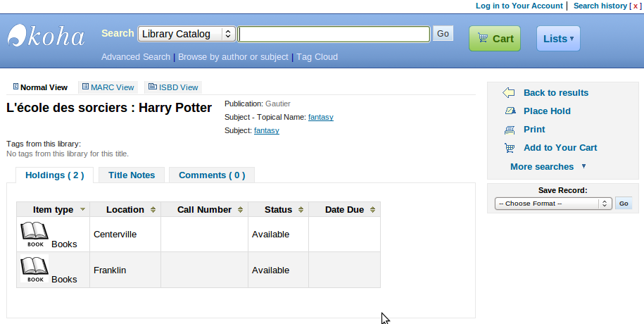Open the Choose Format dropdown
644x324 pixels.
pos(553,204)
